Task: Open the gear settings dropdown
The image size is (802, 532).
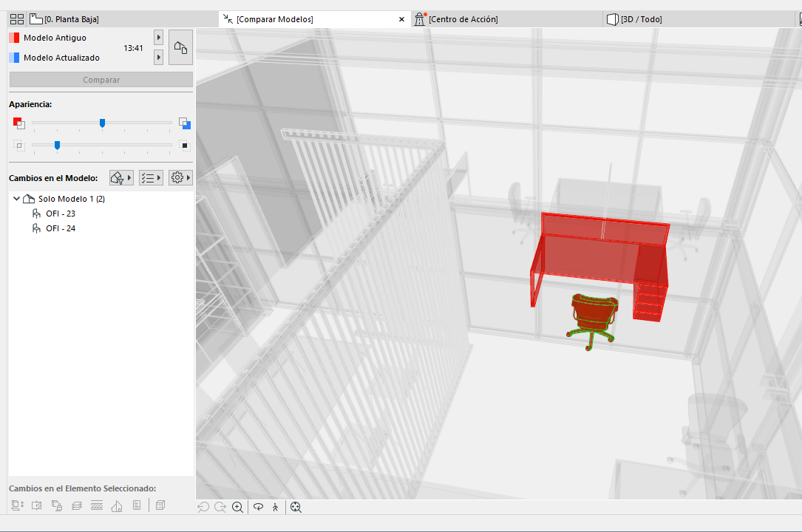Action: pyautogui.click(x=180, y=178)
